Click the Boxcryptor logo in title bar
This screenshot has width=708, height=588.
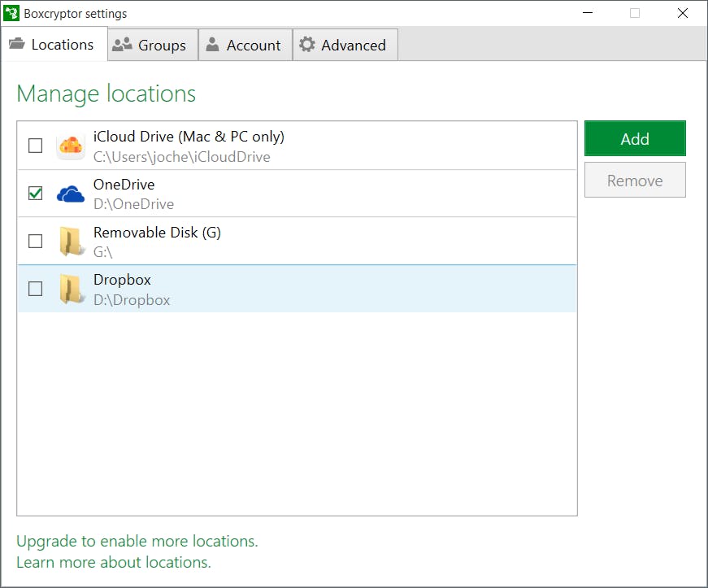12,13
